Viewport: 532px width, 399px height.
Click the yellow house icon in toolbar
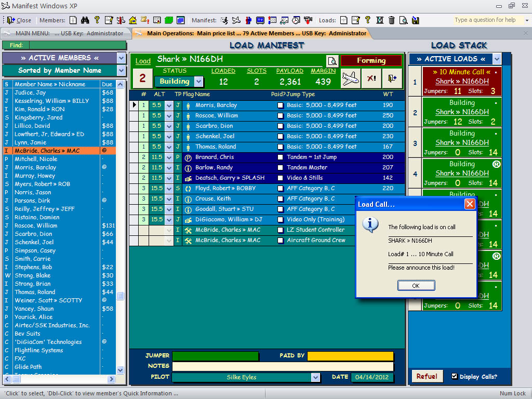pos(132,20)
